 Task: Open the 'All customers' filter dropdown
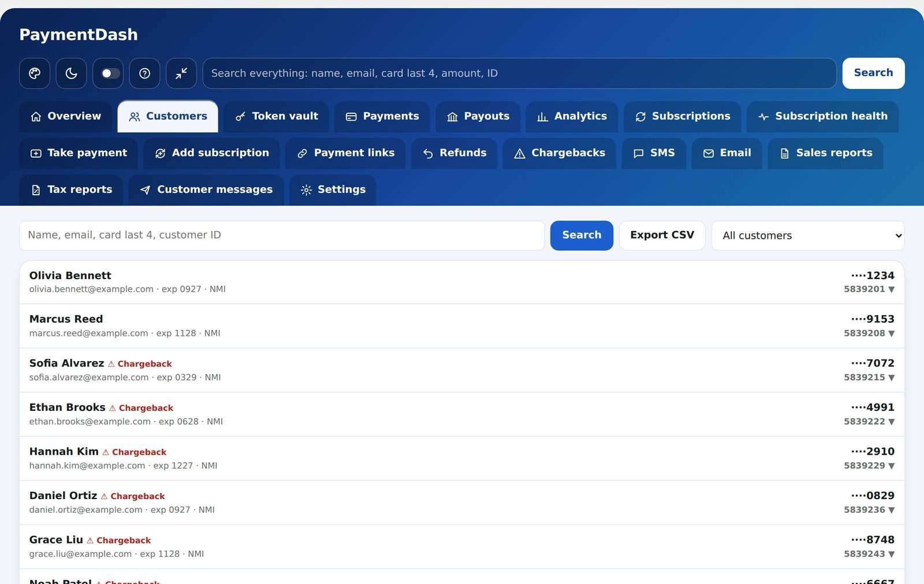click(x=808, y=236)
